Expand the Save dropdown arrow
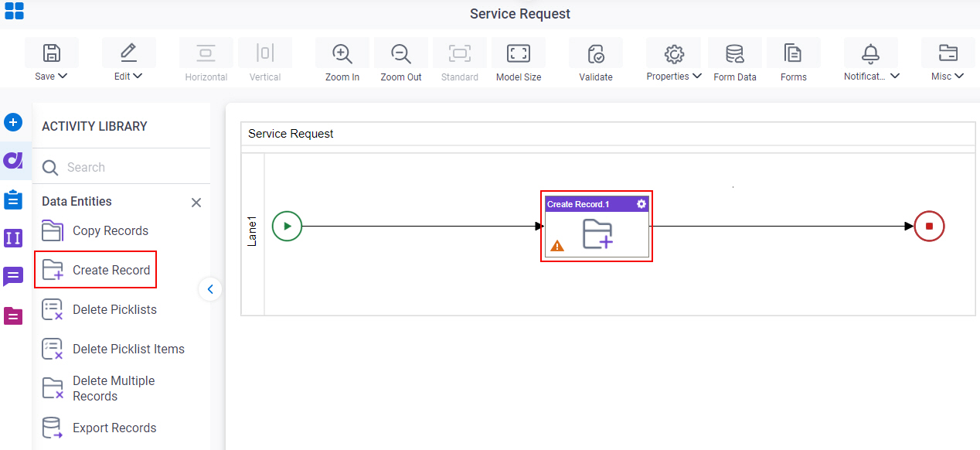980x450 pixels. pyautogui.click(x=63, y=77)
